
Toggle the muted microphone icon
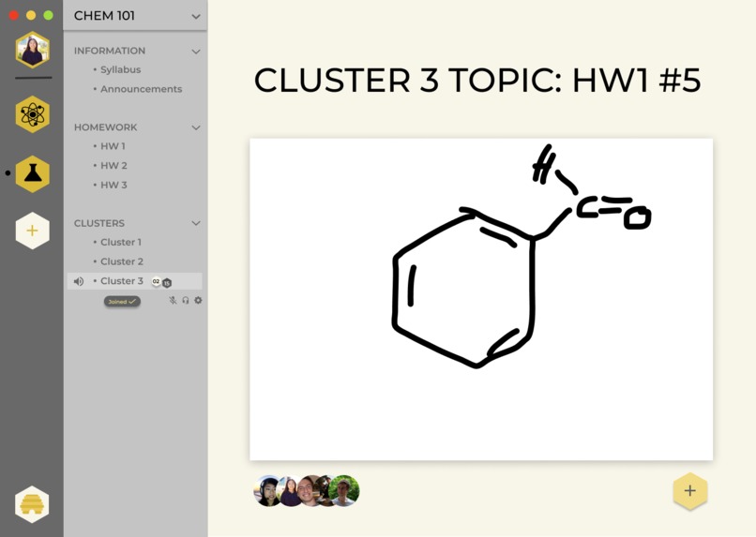click(x=173, y=301)
